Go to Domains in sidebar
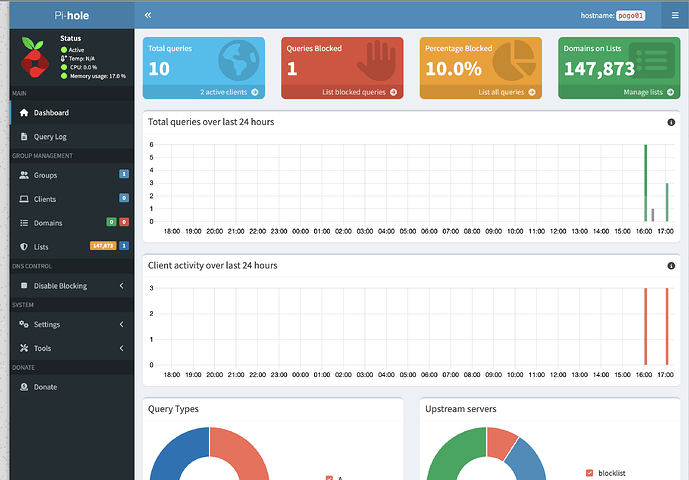This screenshot has height=480, width=689. [48, 223]
